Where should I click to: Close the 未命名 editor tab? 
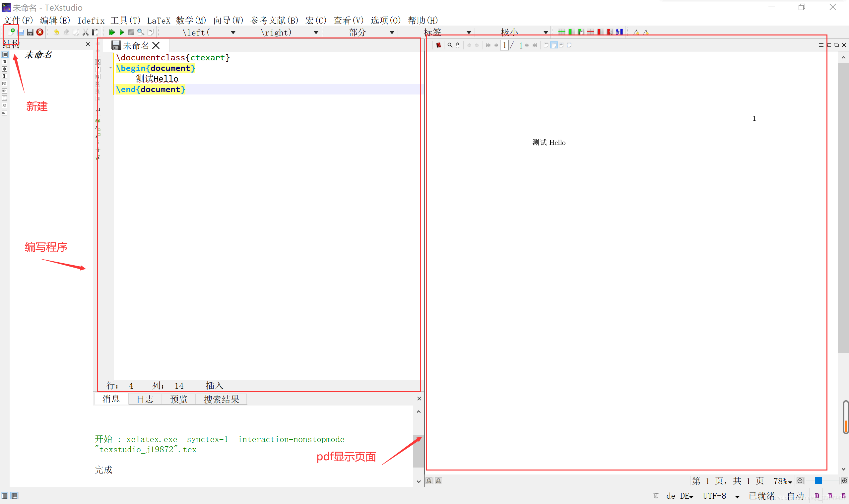[156, 45]
